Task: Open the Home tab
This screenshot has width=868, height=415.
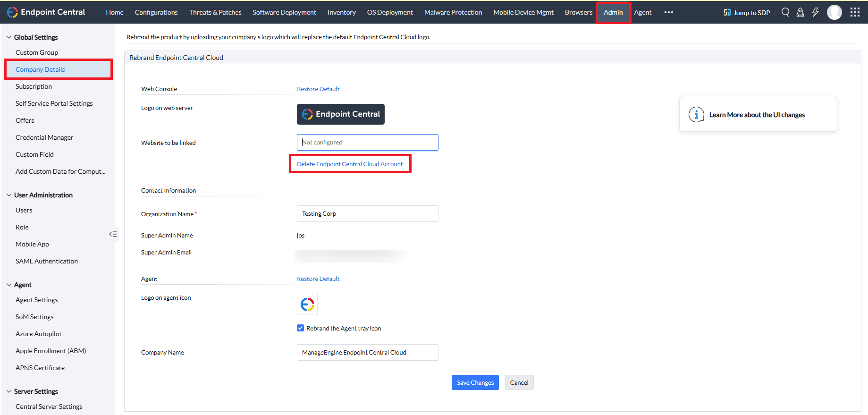Action: (115, 12)
